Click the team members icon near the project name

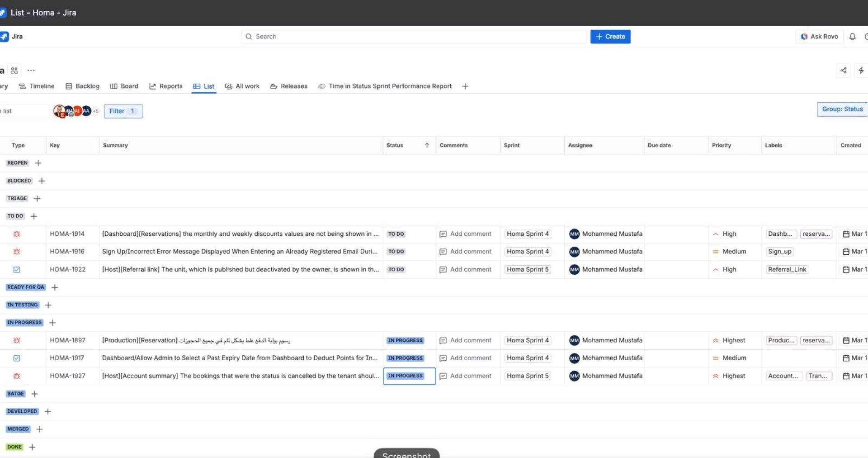pos(14,70)
